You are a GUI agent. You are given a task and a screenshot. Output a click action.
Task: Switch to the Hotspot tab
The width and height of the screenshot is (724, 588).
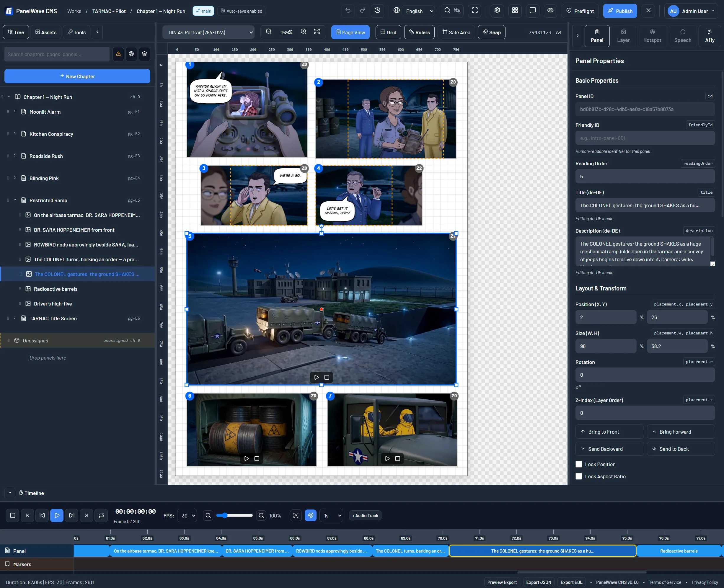pyautogui.click(x=652, y=36)
